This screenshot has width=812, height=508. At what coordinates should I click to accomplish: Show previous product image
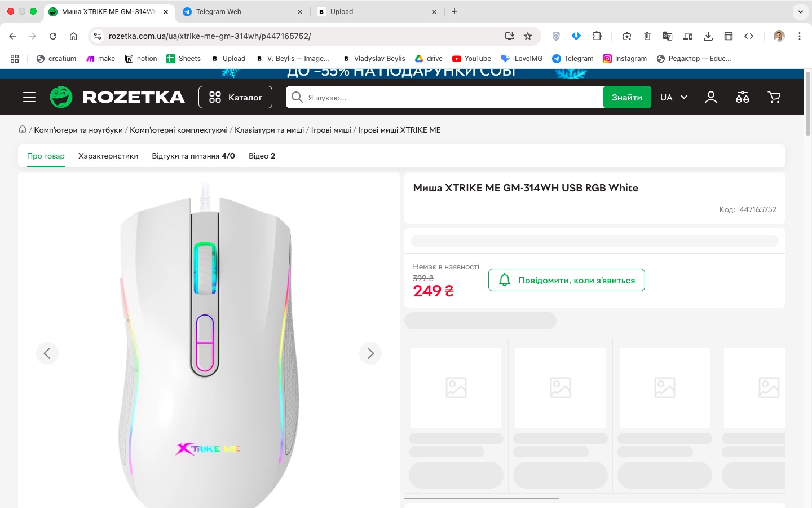click(x=47, y=353)
